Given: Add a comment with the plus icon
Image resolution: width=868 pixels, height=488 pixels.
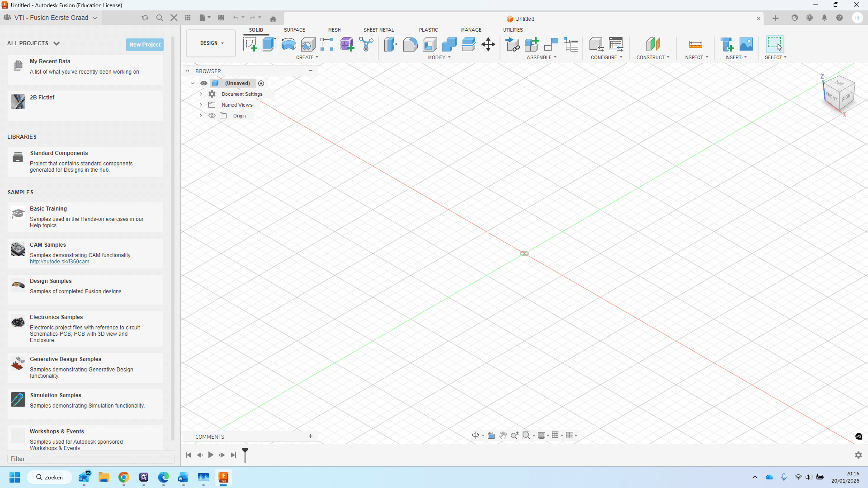Looking at the screenshot, I should coord(311,436).
